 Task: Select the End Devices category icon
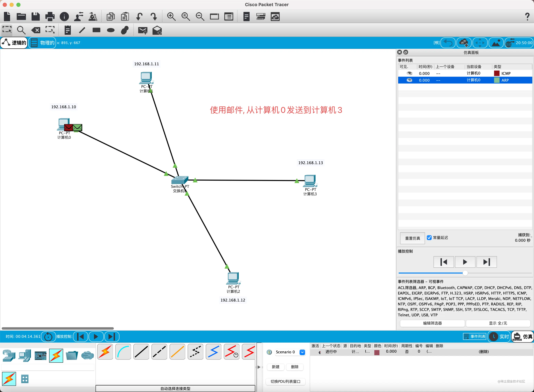tap(25, 356)
